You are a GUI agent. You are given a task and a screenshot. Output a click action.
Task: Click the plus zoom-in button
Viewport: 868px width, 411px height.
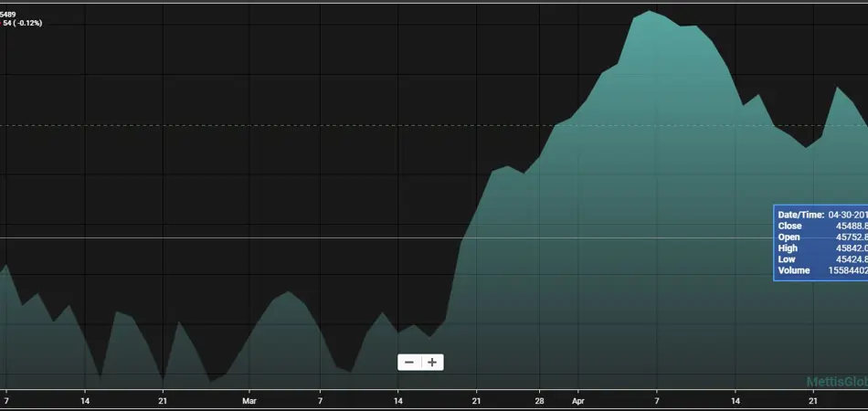click(432, 363)
